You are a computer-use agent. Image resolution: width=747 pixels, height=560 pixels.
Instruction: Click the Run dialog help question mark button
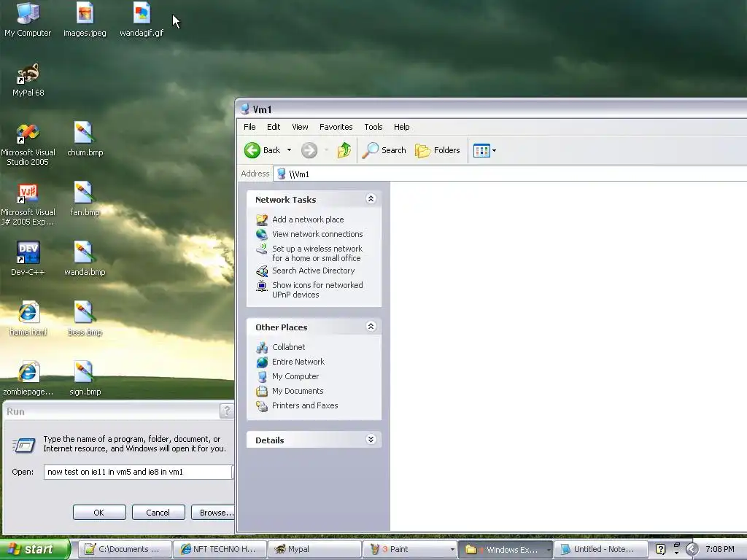(227, 411)
